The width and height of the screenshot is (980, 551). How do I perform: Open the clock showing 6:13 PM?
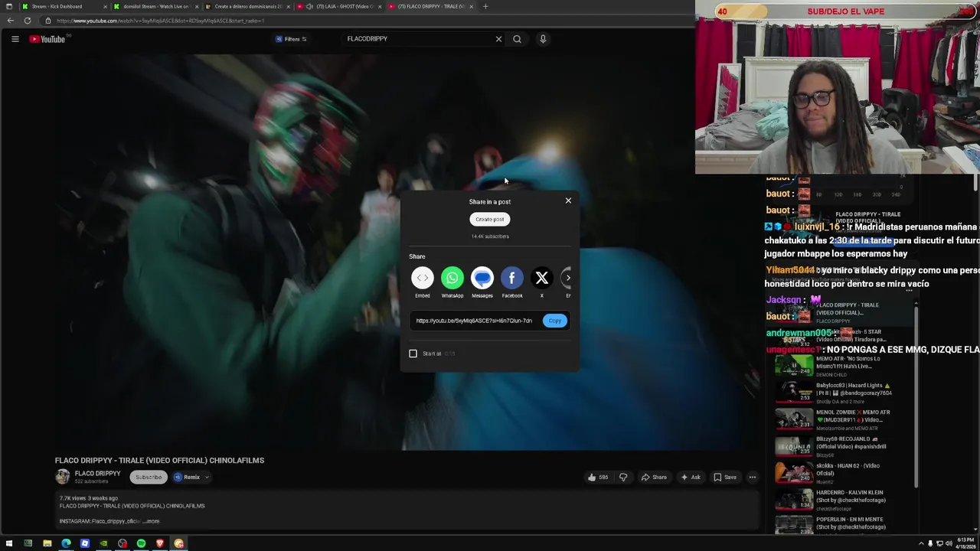pos(964,543)
